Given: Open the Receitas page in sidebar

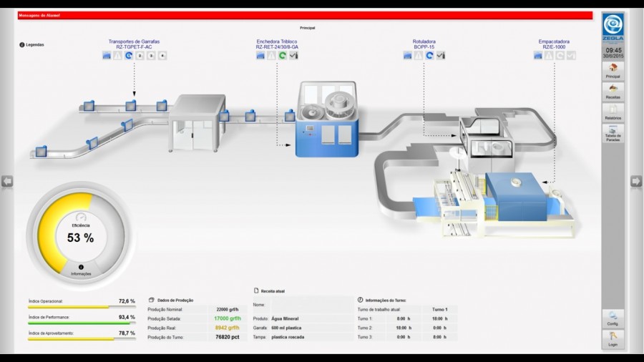Looking at the screenshot, I should point(613,92).
